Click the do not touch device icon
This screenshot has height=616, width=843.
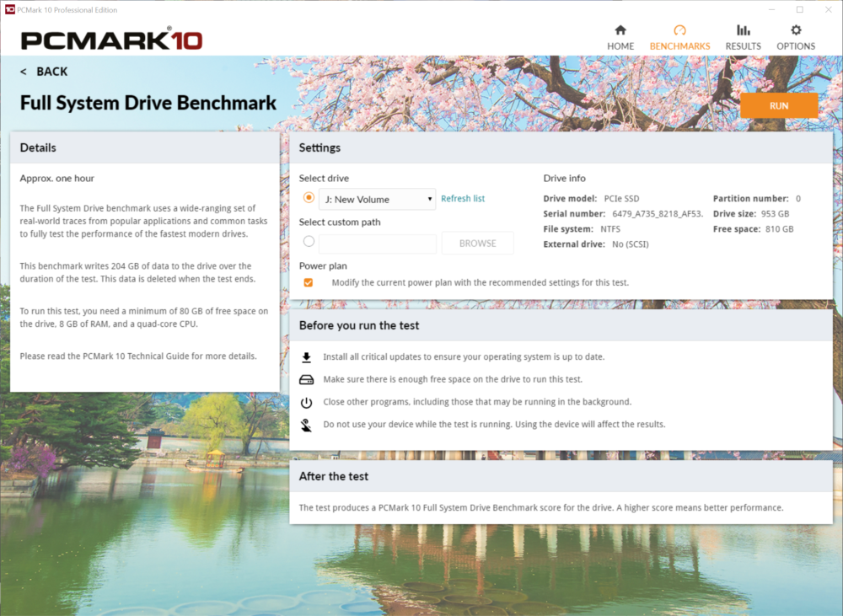(x=306, y=426)
